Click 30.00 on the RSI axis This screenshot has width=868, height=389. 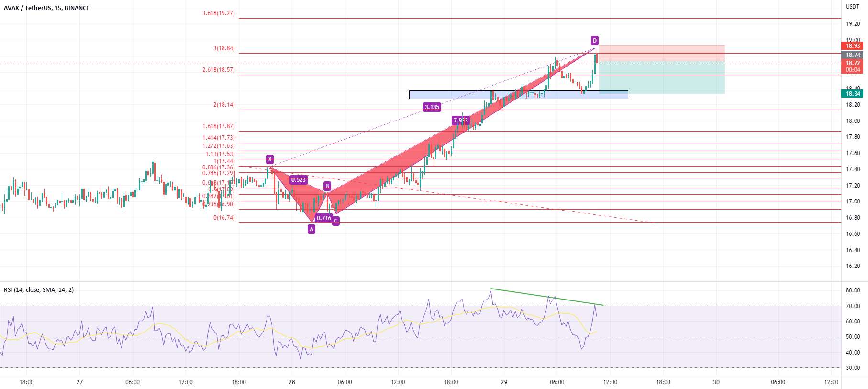(853, 368)
